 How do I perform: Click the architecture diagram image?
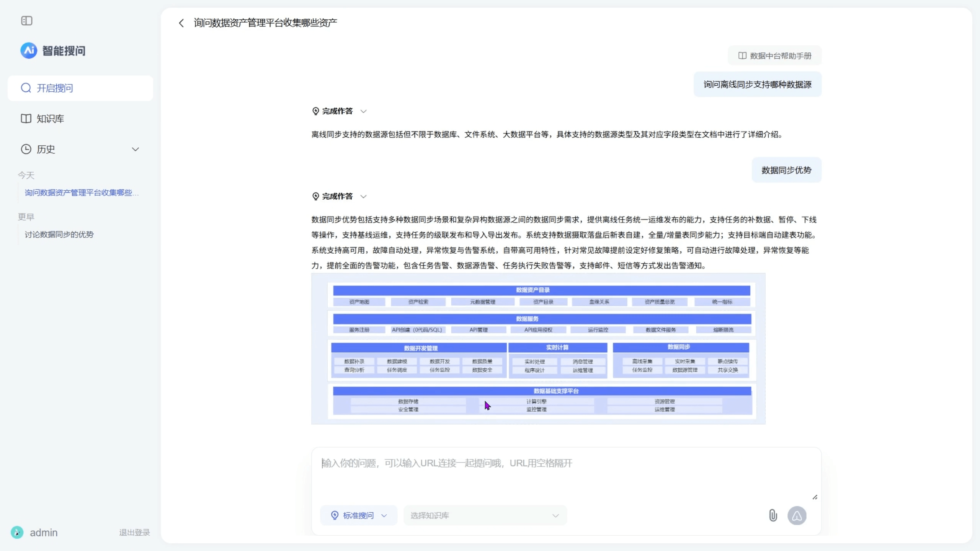[x=538, y=348]
